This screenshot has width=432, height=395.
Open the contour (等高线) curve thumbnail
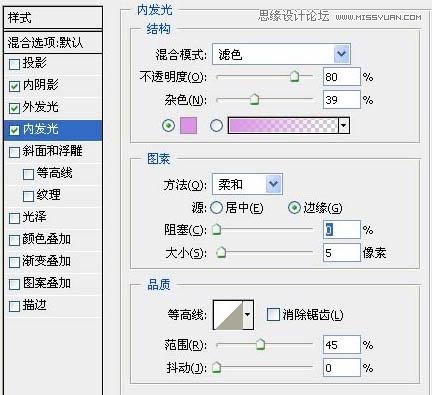(228, 315)
